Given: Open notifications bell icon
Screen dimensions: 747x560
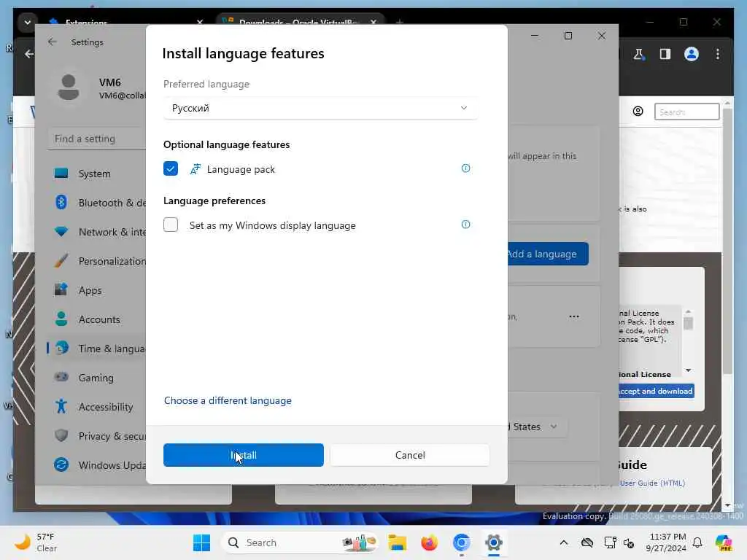Looking at the screenshot, I should (x=697, y=542).
